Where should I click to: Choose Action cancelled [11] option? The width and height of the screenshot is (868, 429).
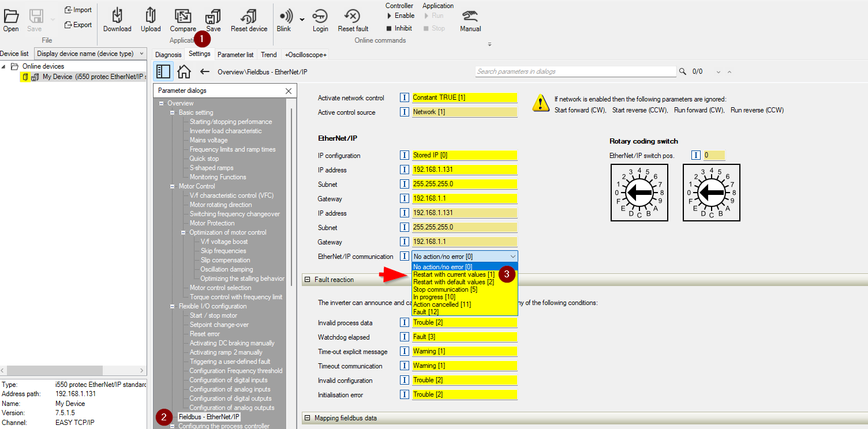click(465, 304)
